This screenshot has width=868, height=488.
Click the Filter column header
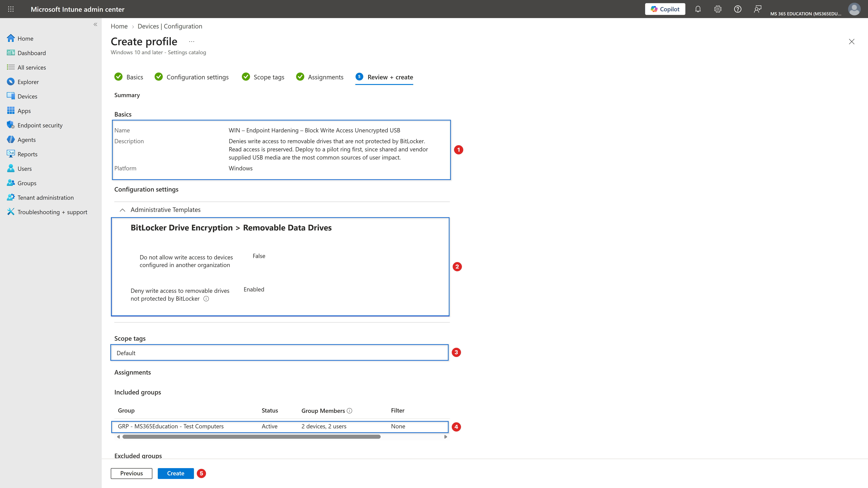(398, 411)
